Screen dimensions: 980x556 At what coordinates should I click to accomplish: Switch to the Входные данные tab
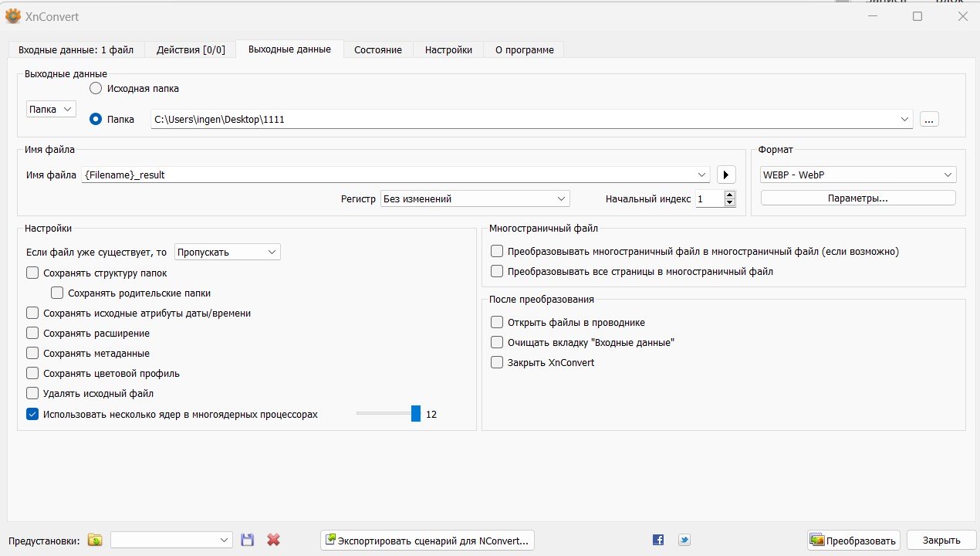click(x=76, y=49)
